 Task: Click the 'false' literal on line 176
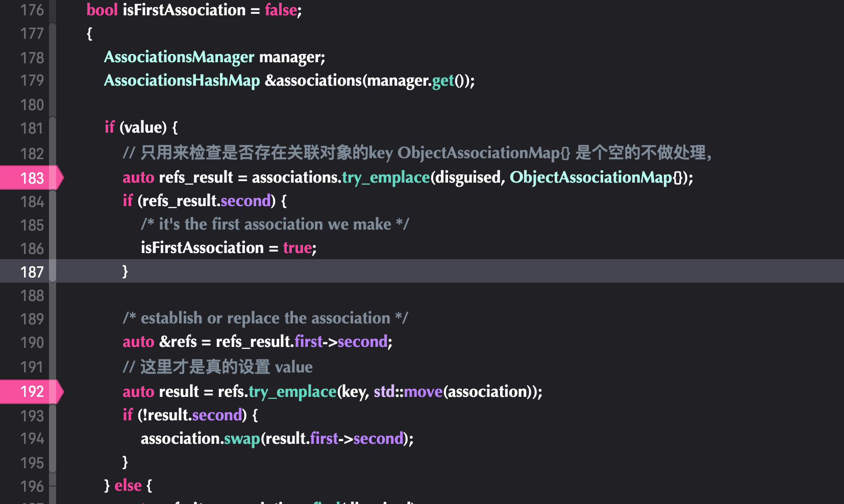point(281,10)
